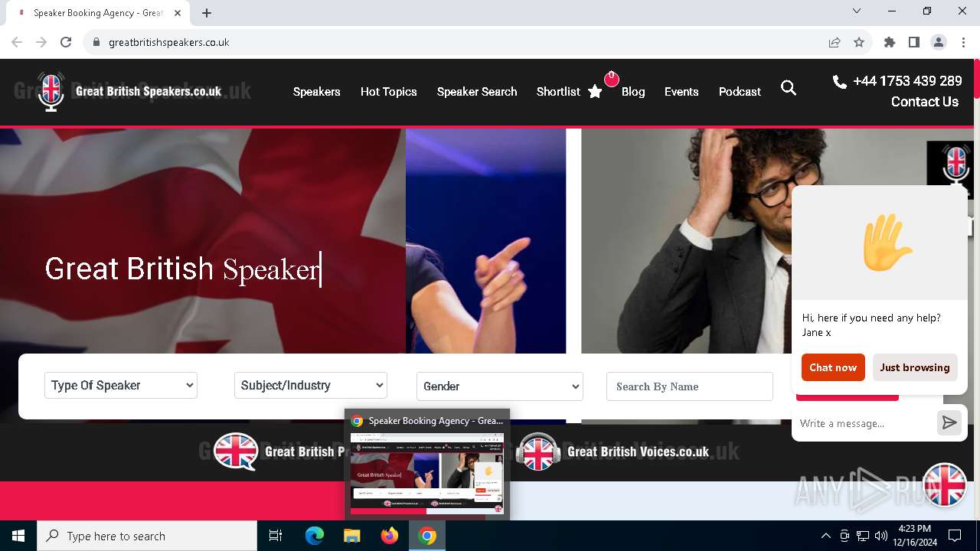Expand the Type Of Speaker dropdown

tap(121, 386)
